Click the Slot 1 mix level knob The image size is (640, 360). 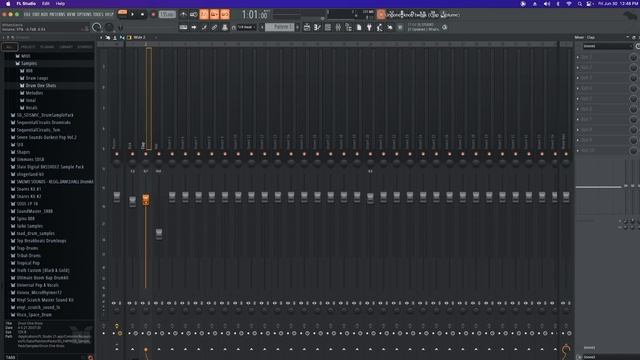point(633,58)
